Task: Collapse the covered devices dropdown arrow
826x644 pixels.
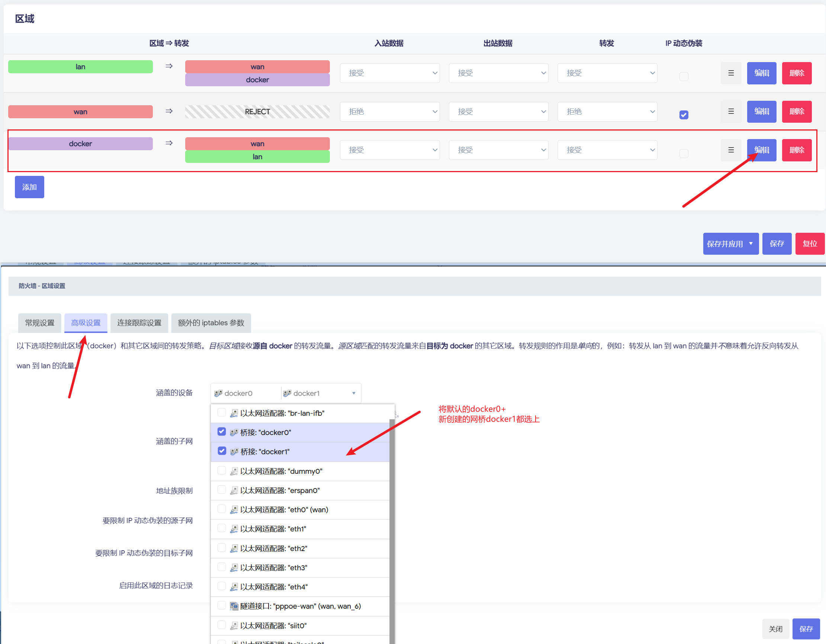Action: pyautogui.click(x=354, y=393)
